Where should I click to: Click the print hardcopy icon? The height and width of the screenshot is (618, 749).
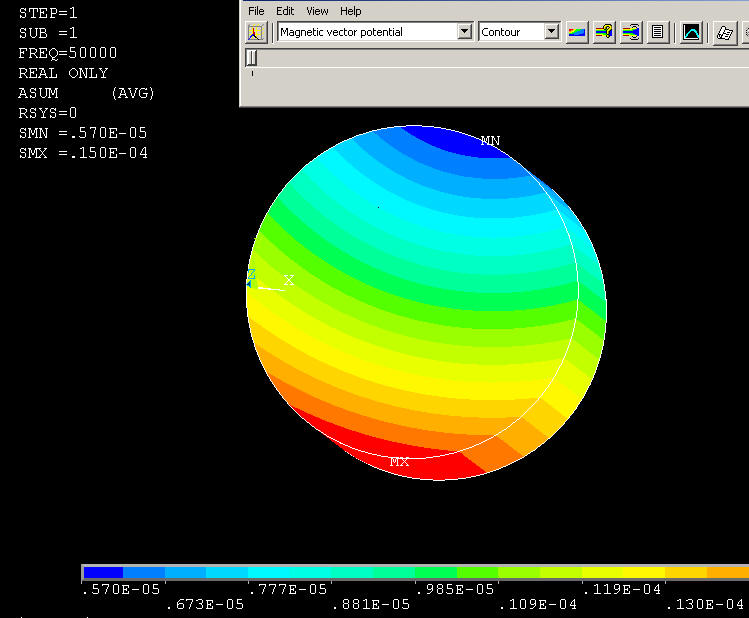tap(725, 32)
